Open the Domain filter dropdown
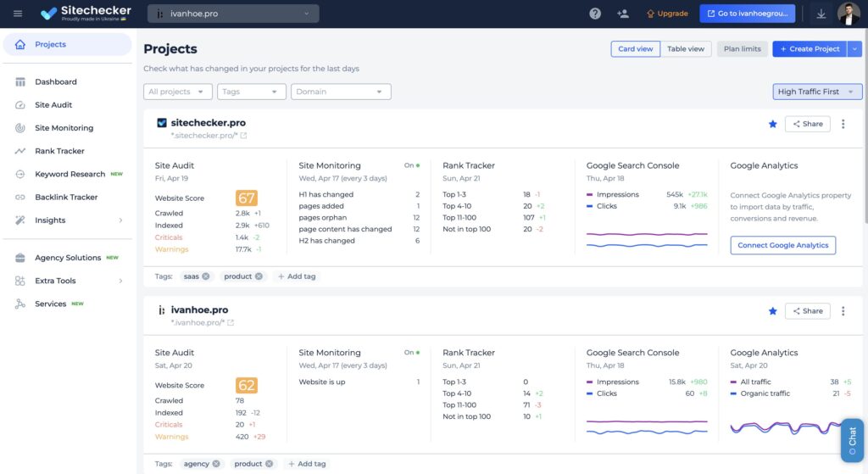The height and width of the screenshot is (474, 868). [x=341, y=92]
